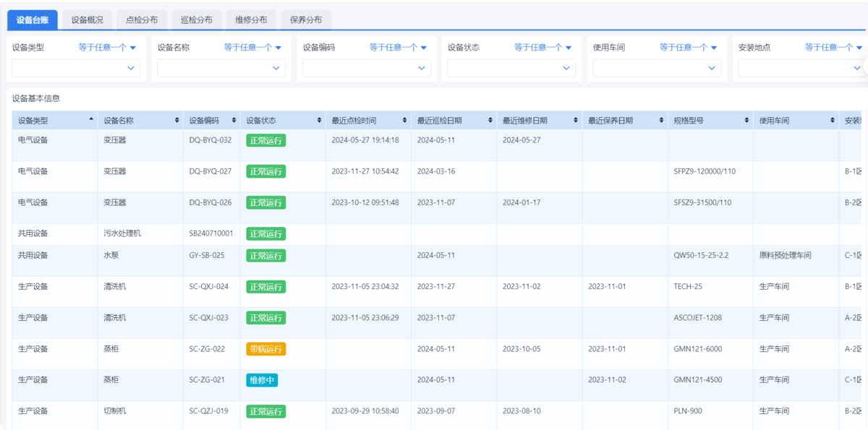
Task: Click the 维修中 status badge for SC-ZG-021
Action: [263, 379]
